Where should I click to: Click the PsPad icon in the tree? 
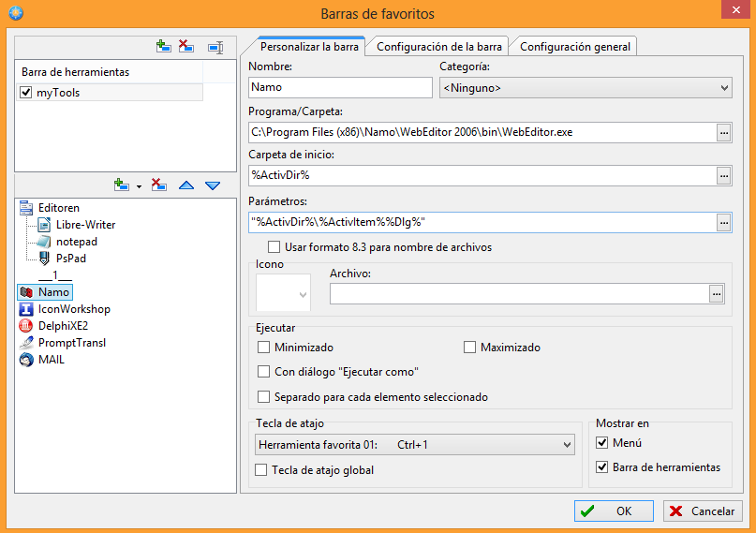point(44,259)
